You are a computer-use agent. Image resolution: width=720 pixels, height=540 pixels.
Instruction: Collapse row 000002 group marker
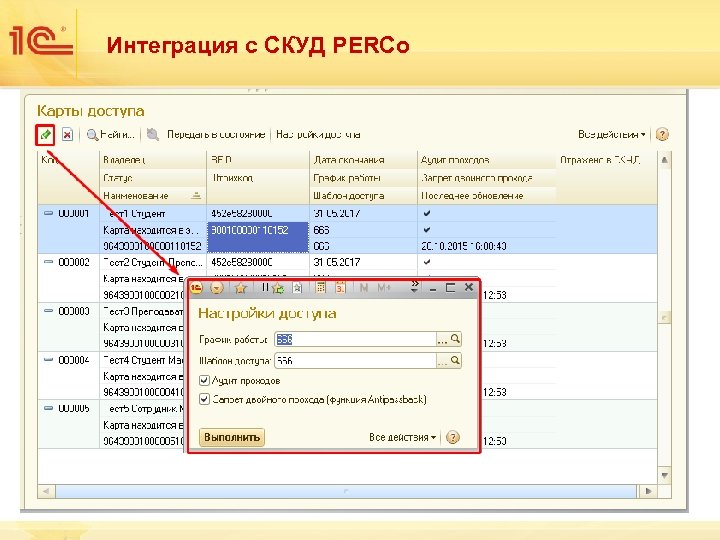(x=48, y=262)
